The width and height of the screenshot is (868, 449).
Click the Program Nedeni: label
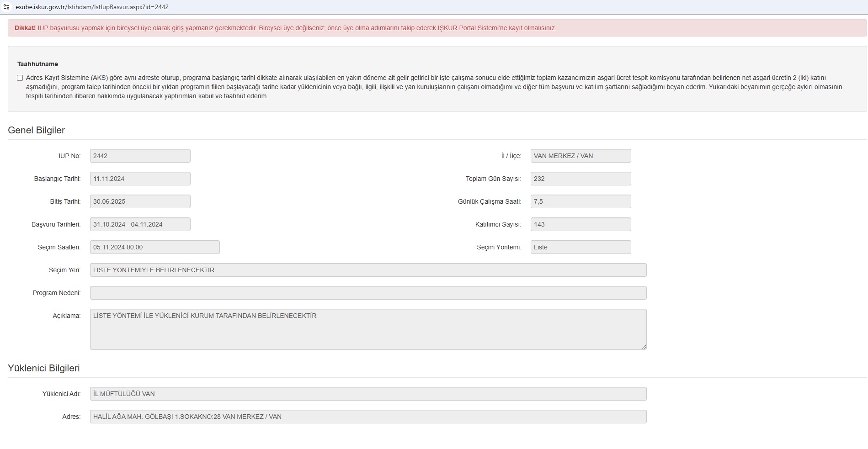click(57, 293)
